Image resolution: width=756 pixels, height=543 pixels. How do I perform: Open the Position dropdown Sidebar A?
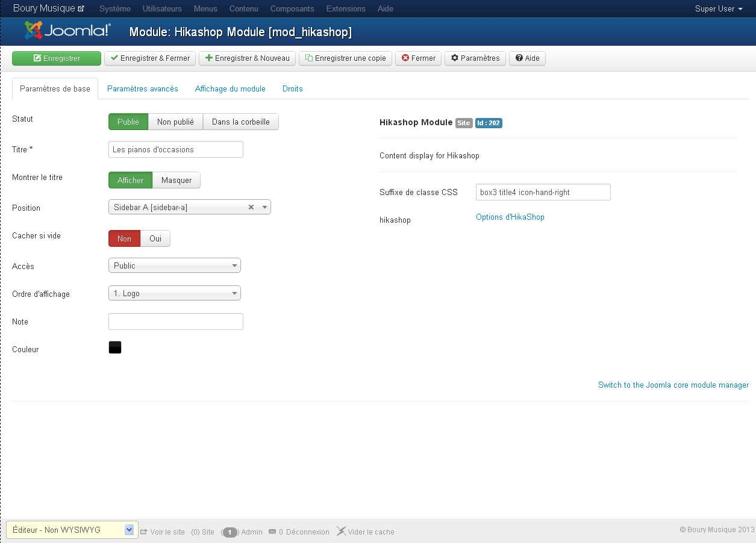click(190, 207)
